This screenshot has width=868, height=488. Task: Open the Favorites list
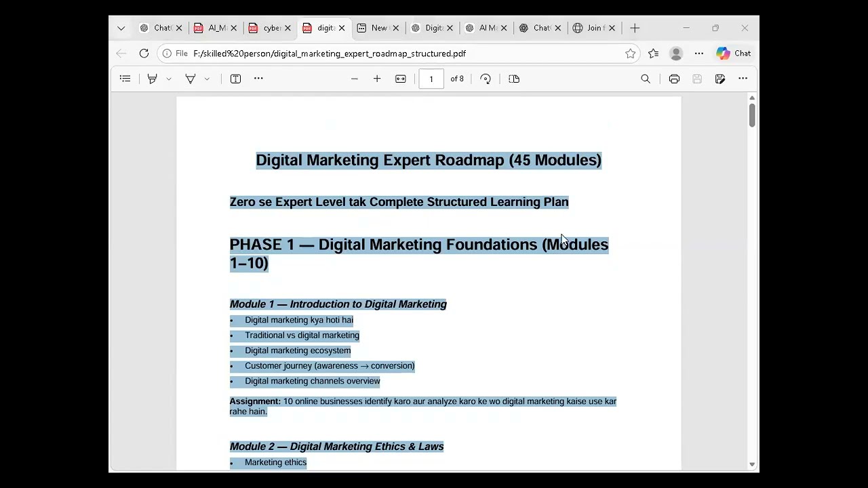click(654, 54)
